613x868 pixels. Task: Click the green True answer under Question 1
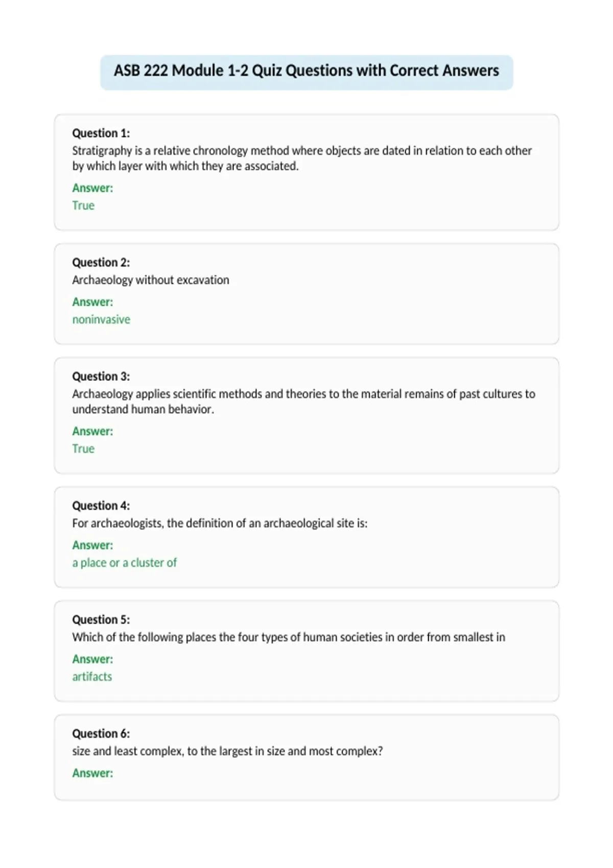tap(83, 205)
